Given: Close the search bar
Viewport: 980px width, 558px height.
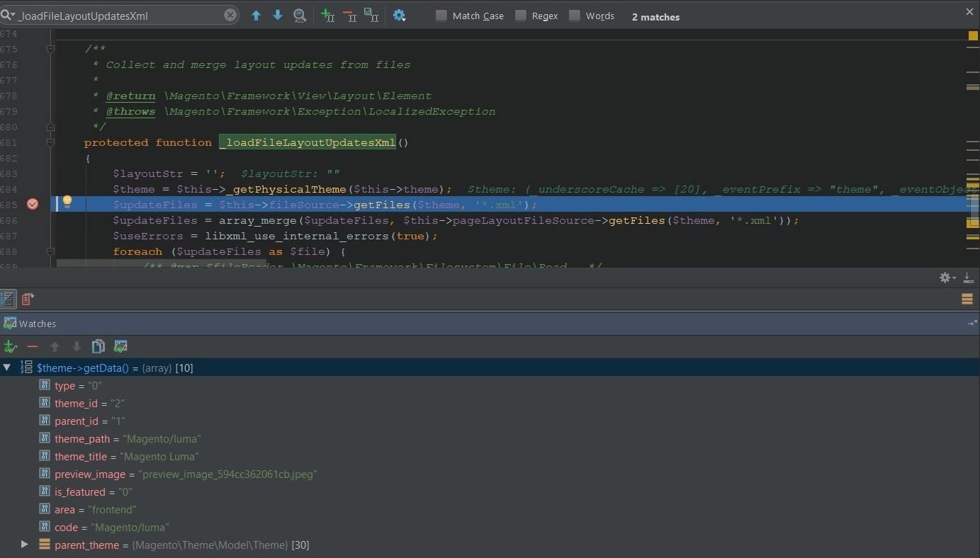Looking at the screenshot, I should 970,11.
